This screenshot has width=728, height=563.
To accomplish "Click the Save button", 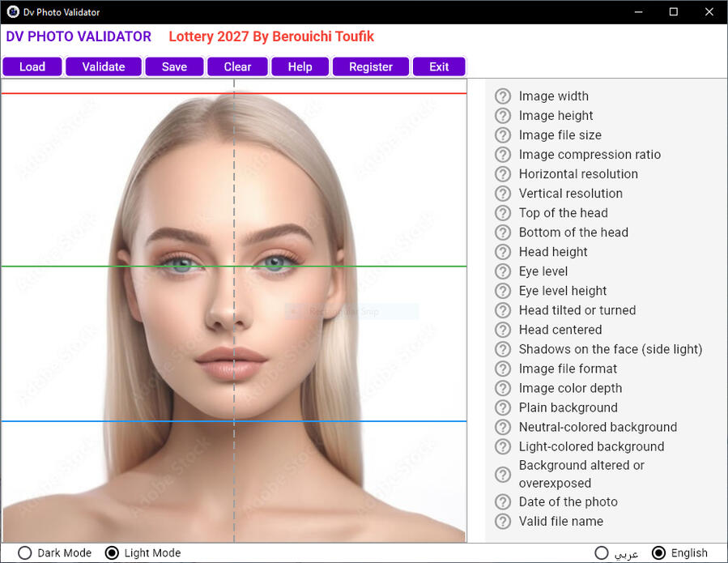I will (174, 66).
